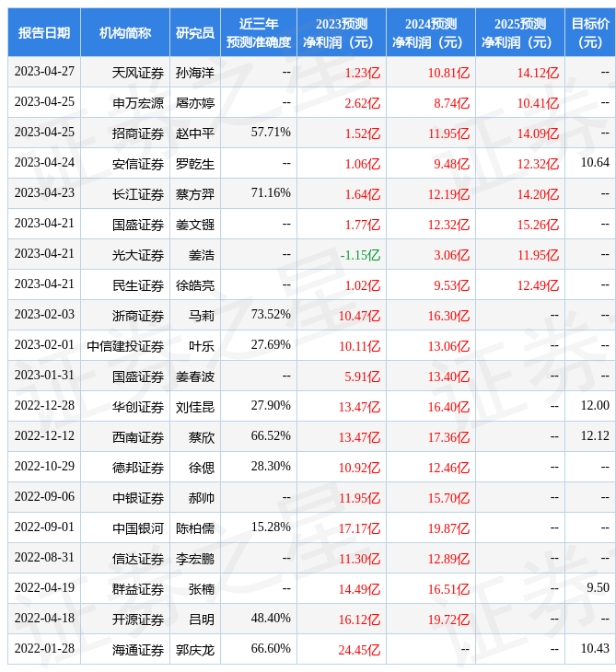Click the 近三年预测准确度 column header
The width and height of the screenshot is (616, 672).
259,32
